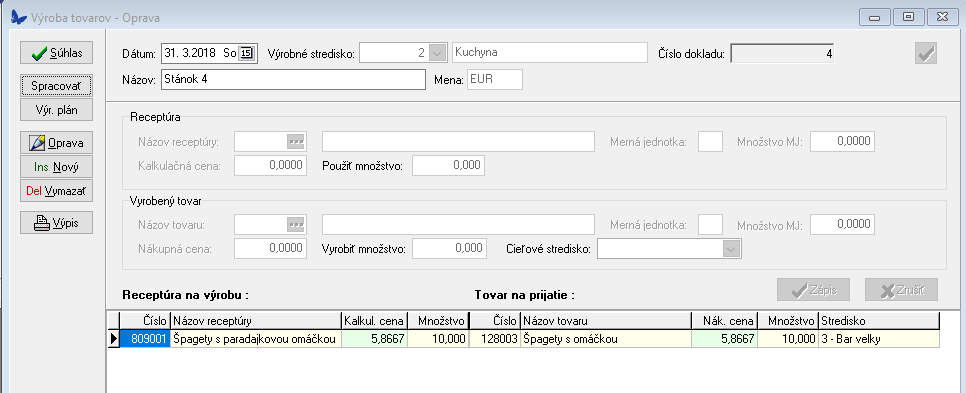Click the Použiť množstvo field
Viewport: 966px width, 393px height.
(448, 165)
